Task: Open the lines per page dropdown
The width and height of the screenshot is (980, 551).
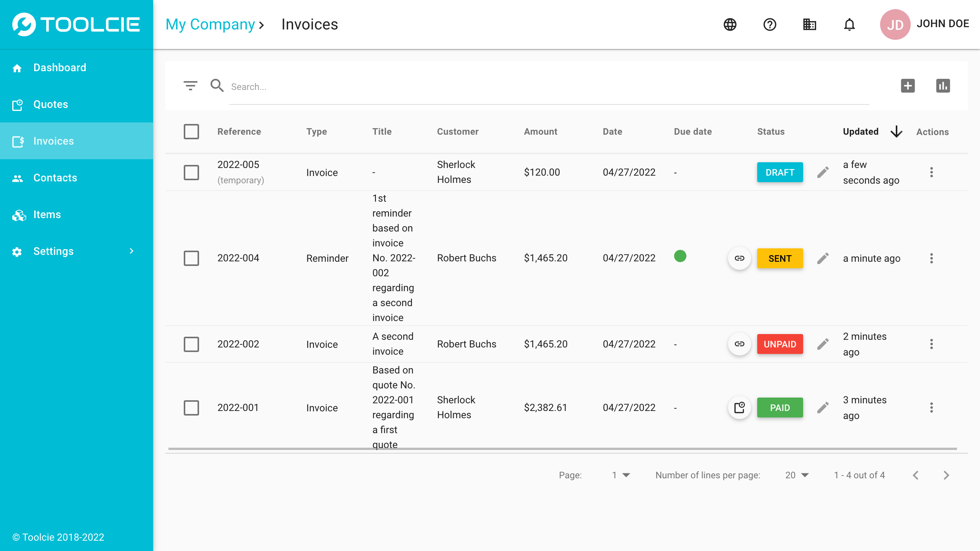Action: (x=797, y=475)
